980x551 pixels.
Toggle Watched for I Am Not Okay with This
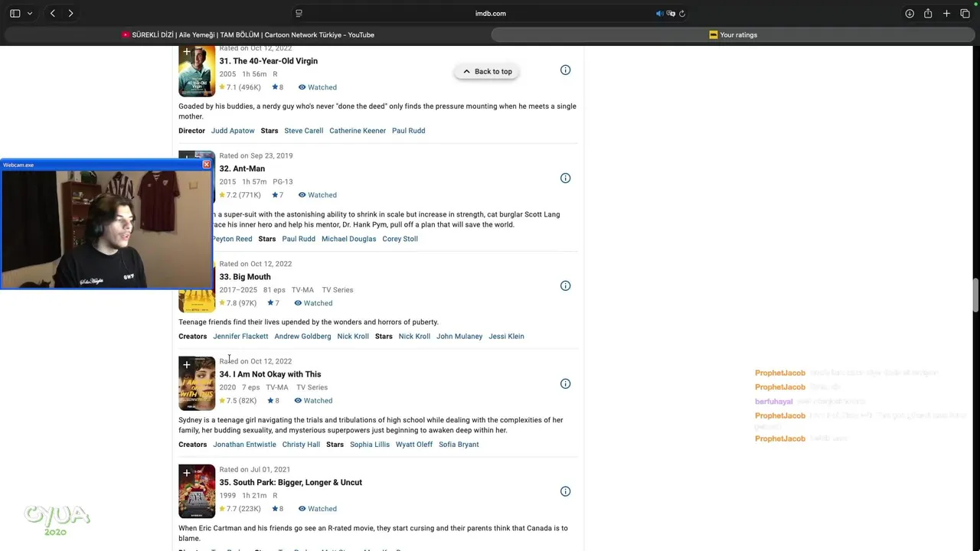pos(314,401)
